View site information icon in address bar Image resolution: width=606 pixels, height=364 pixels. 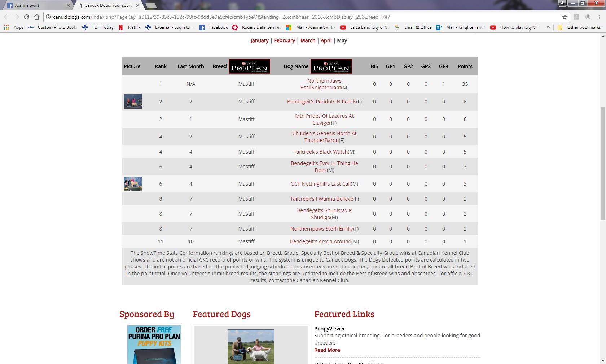point(48,17)
